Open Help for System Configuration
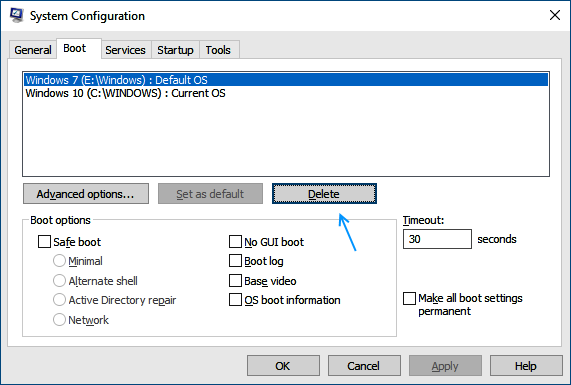Viewport: 571px width, 385px height. pos(526,366)
